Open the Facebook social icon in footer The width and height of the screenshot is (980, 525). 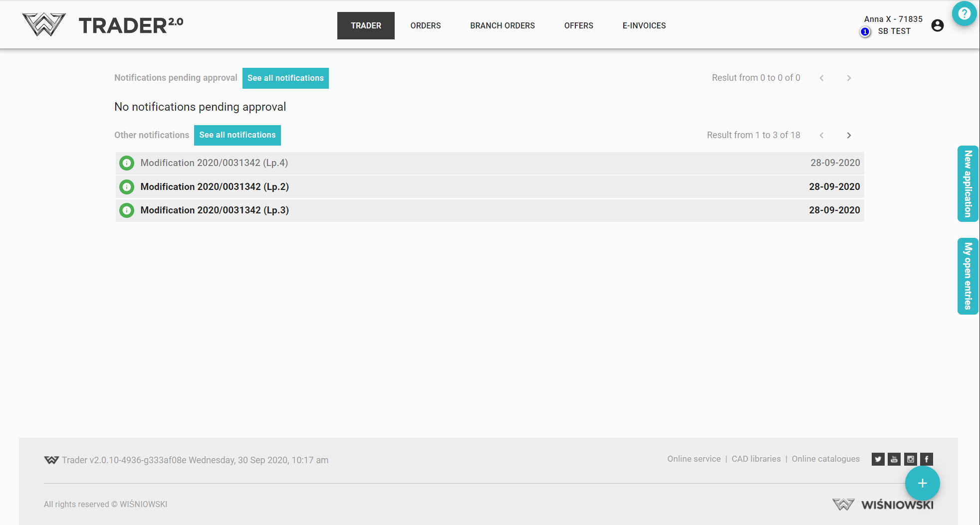click(x=927, y=459)
